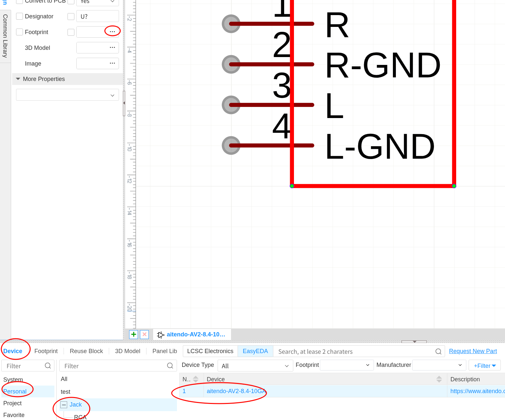The width and height of the screenshot is (505, 420).
Task: Select pin 1 endpoint of R
Action: point(231,24)
